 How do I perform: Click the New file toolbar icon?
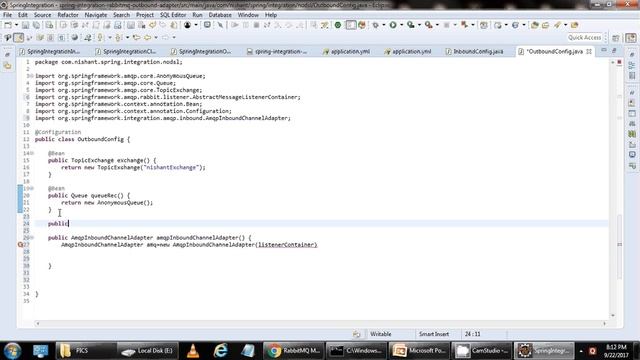[8, 25]
